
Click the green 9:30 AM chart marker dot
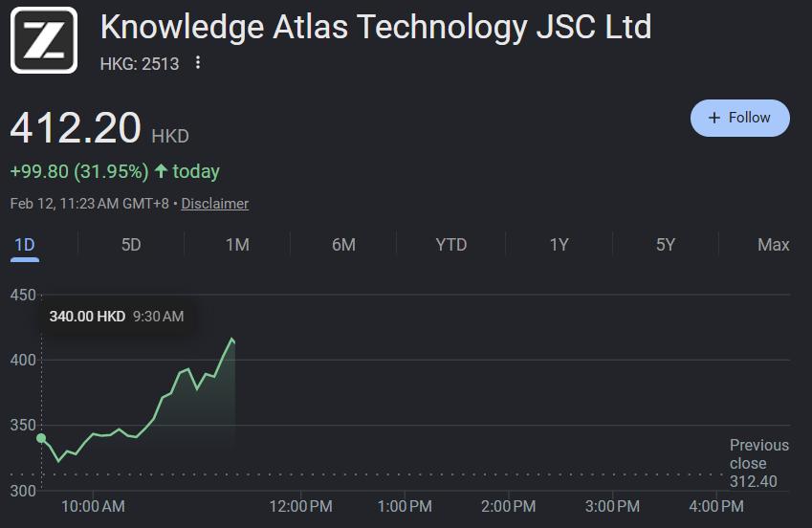(41, 438)
